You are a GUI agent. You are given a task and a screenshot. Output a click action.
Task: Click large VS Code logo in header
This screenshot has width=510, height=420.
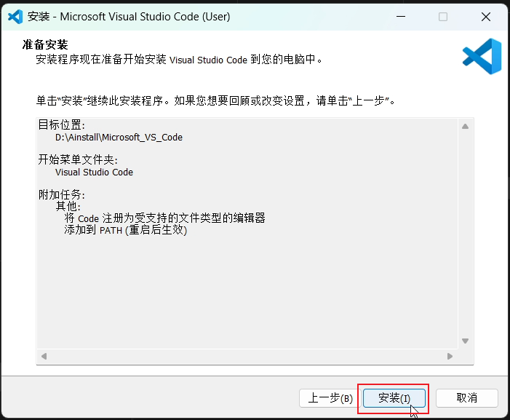[482, 56]
